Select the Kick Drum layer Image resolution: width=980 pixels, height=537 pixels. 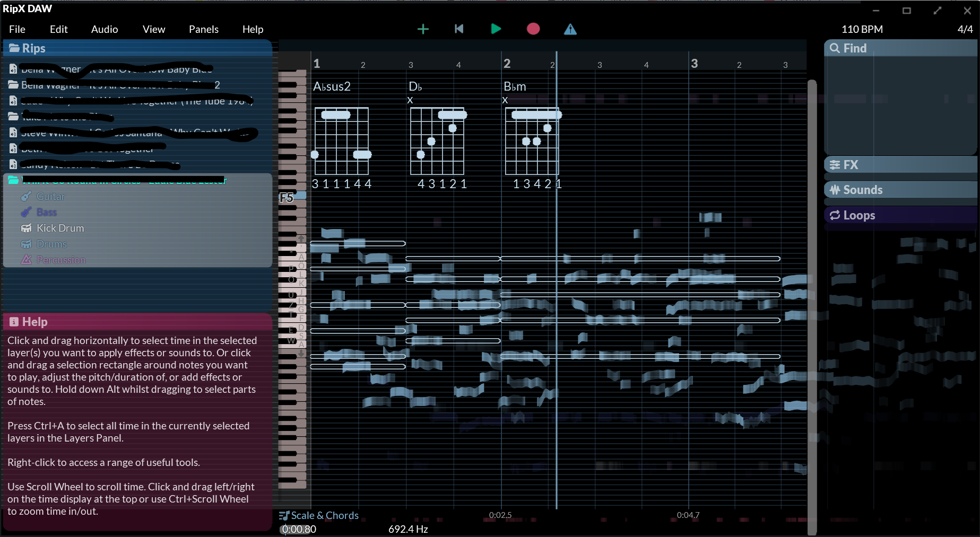point(60,228)
